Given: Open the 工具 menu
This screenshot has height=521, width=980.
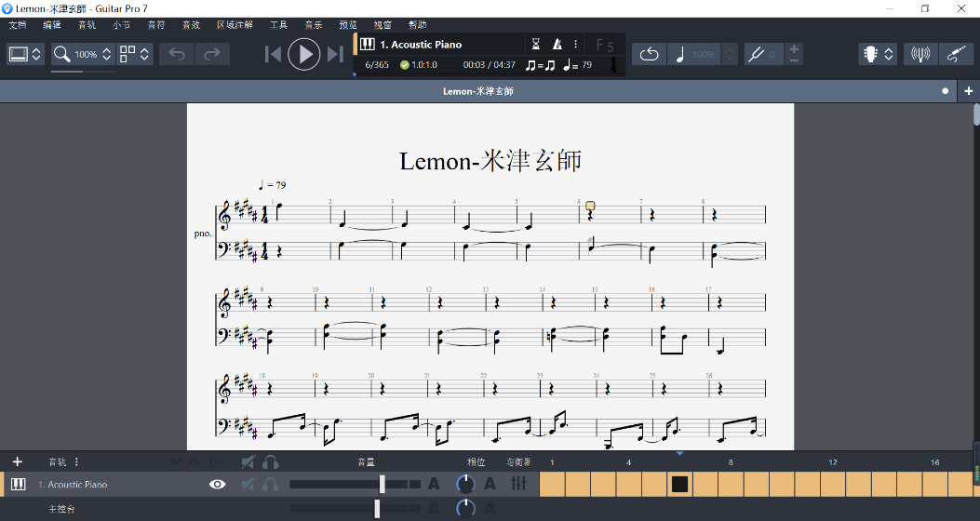Looking at the screenshot, I should 278,25.
